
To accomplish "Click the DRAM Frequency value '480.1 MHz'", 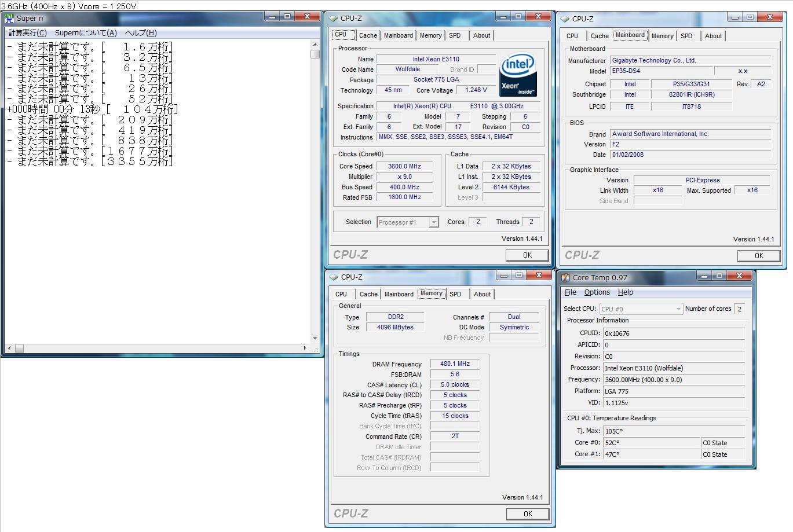I will click(x=455, y=364).
